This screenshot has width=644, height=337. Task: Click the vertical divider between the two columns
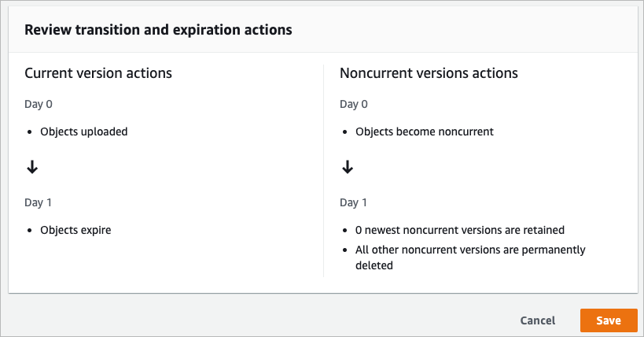[x=323, y=169]
